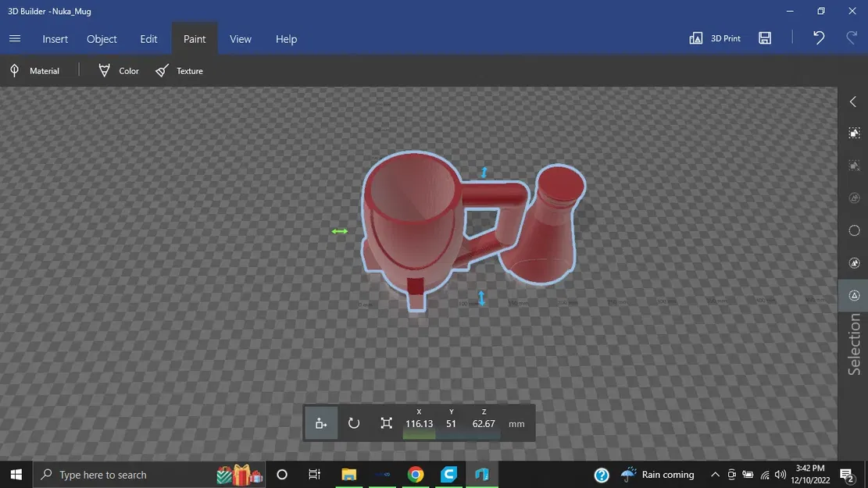Screen dimensions: 868x488
Task: Pick the Texture paint tool
Action: 179,71
